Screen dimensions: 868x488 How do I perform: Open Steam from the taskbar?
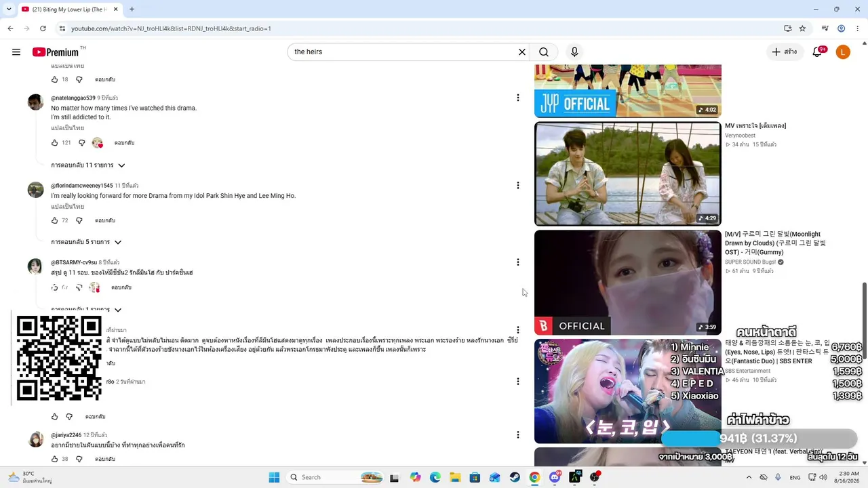point(515,477)
